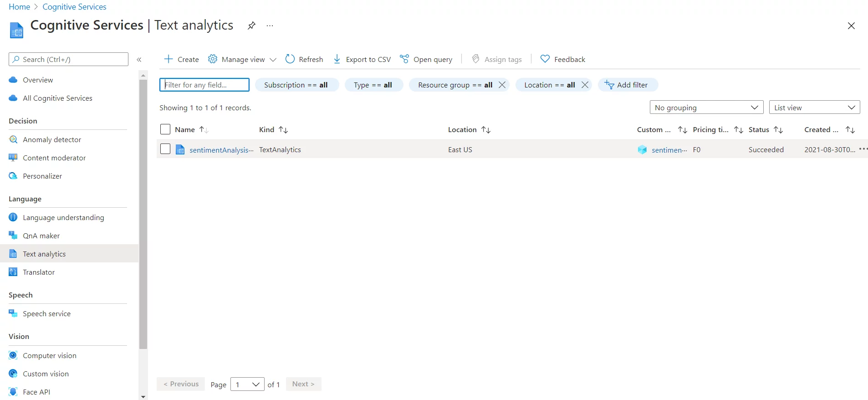Screen dimensions: 868x400
Task: Click the Search (Ctrl+/) sidebar field
Action: coord(68,59)
